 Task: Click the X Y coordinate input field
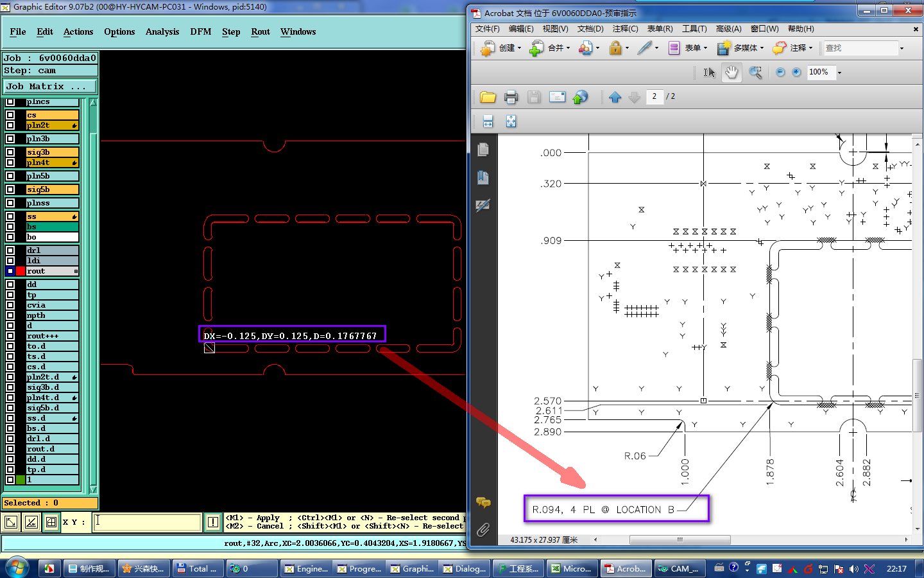(x=147, y=522)
